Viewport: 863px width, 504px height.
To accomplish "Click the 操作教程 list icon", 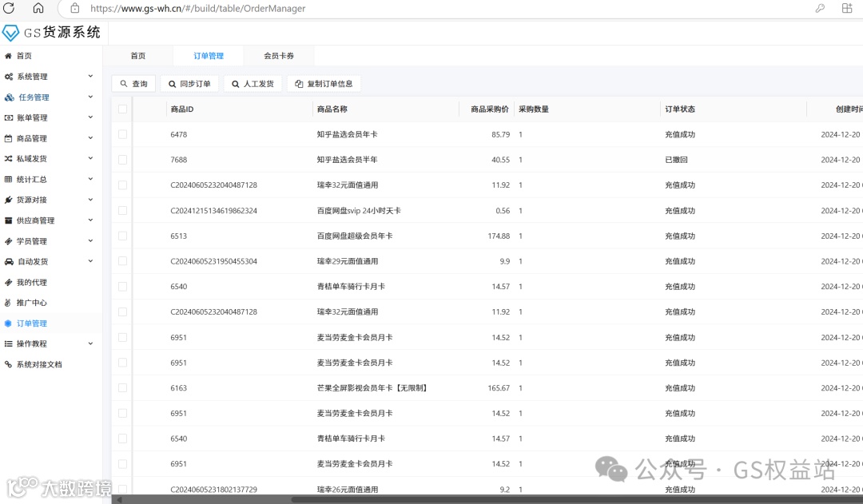I will [x=8, y=344].
